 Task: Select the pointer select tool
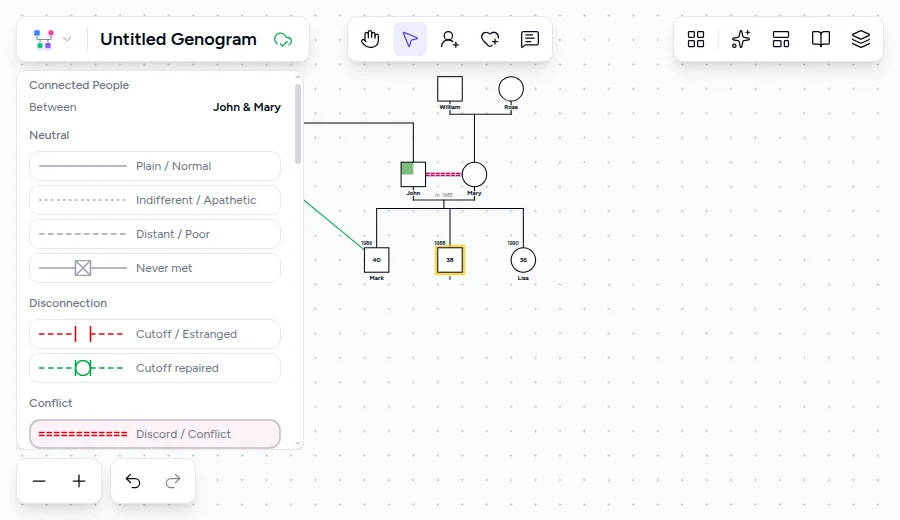coord(410,39)
